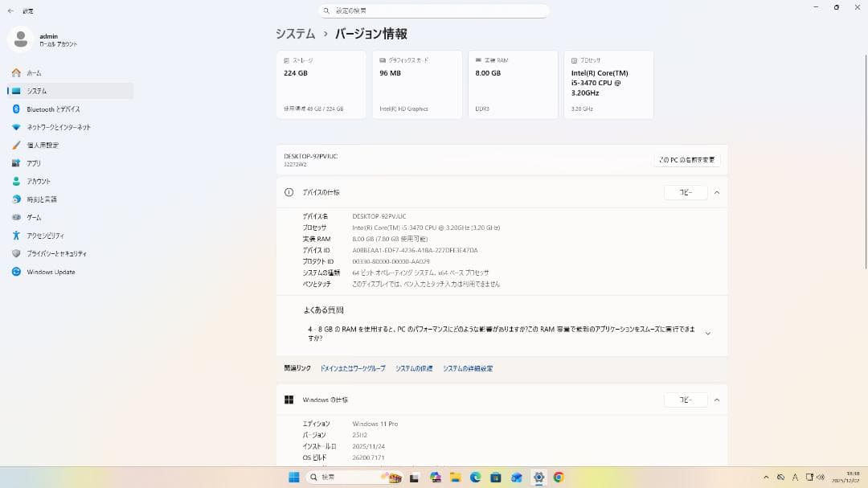Collapse the デバイスの仕様 section
868x488 pixels.
(716, 192)
